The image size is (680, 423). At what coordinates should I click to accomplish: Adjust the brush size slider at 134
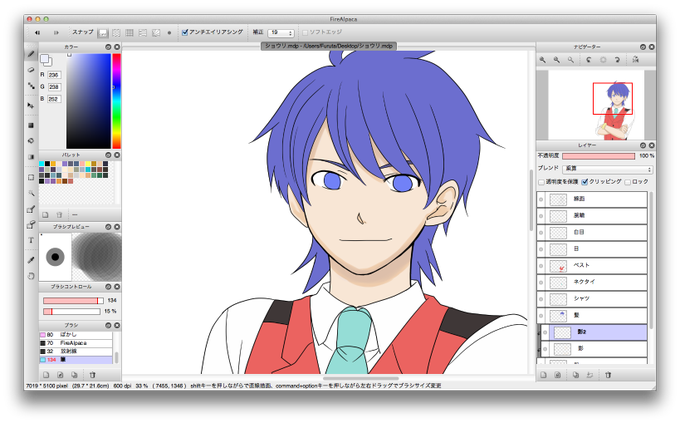click(x=73, y=301)
